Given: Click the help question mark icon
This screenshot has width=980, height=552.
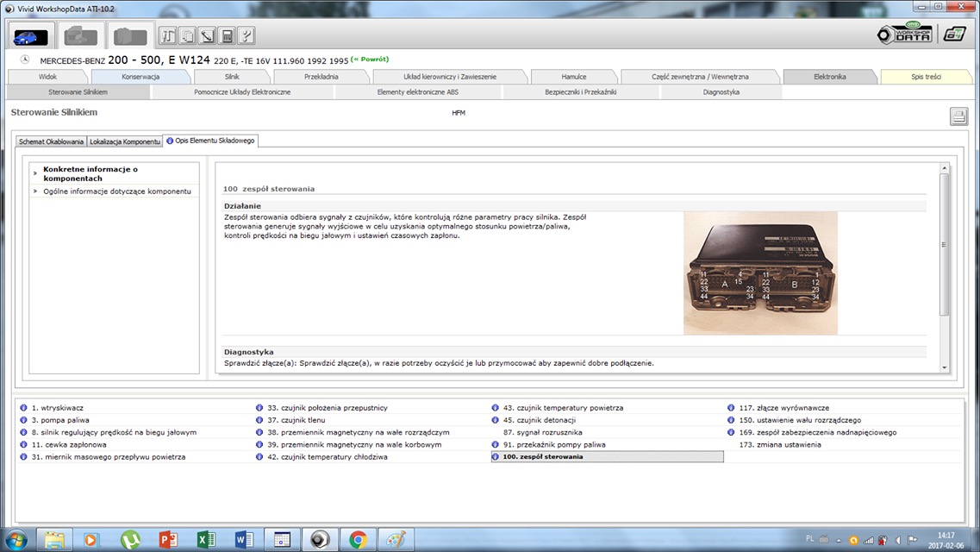Looking at the screenshot, I should (246, 36).
